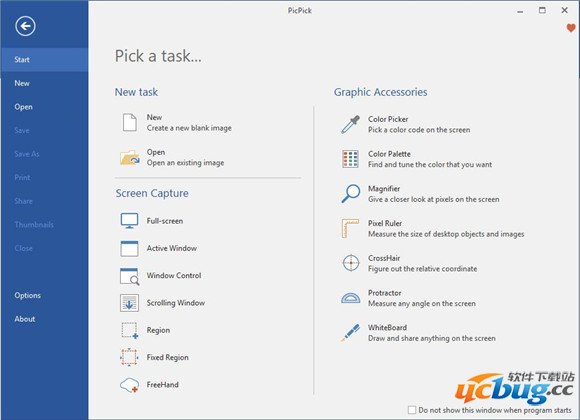
Task: Choose the Active Window label
Action: [x=172, y=248]
